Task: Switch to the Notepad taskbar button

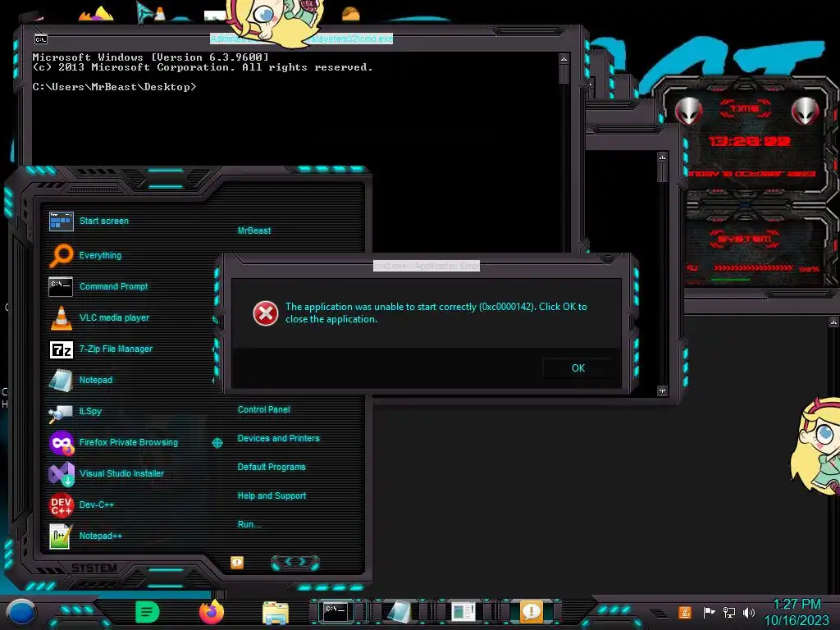Action: click(x=399, y=612)
